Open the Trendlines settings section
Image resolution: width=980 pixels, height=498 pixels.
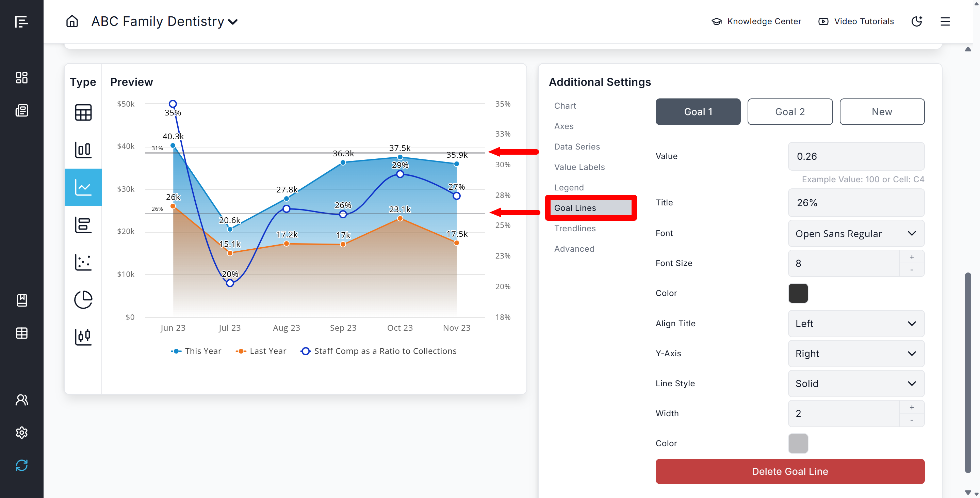[575, 229]
